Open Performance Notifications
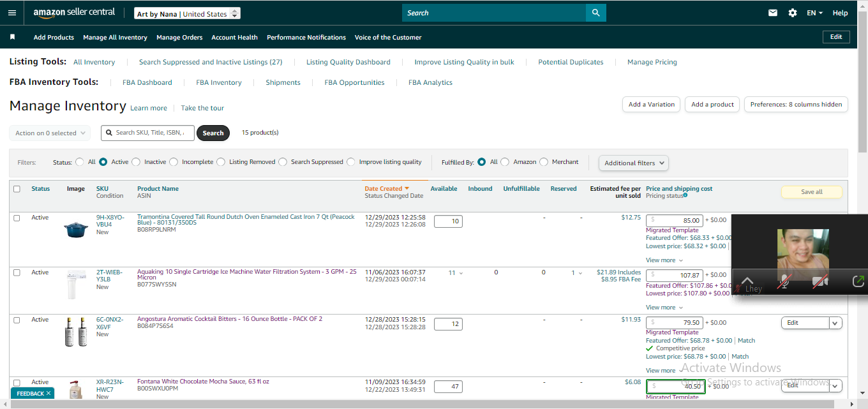Image resolution: width=868 pixels, height=409 pixels. [306, 38]
